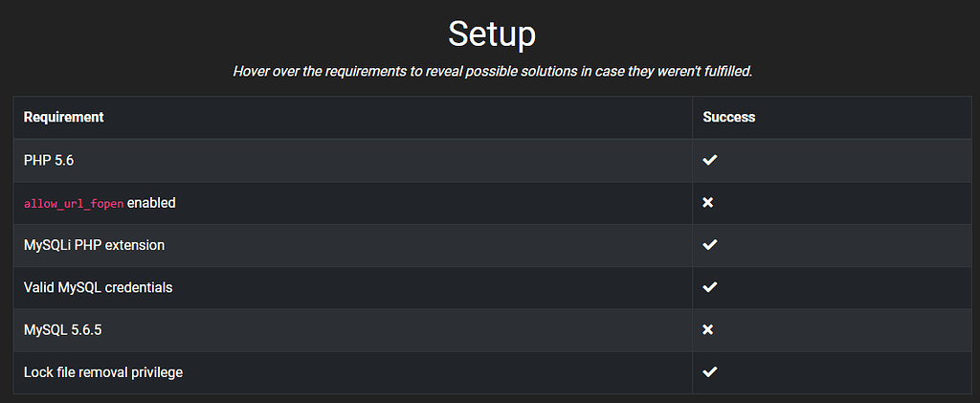Click the PHP 5.6 success checkmark icon

click(x=709, y=160)
